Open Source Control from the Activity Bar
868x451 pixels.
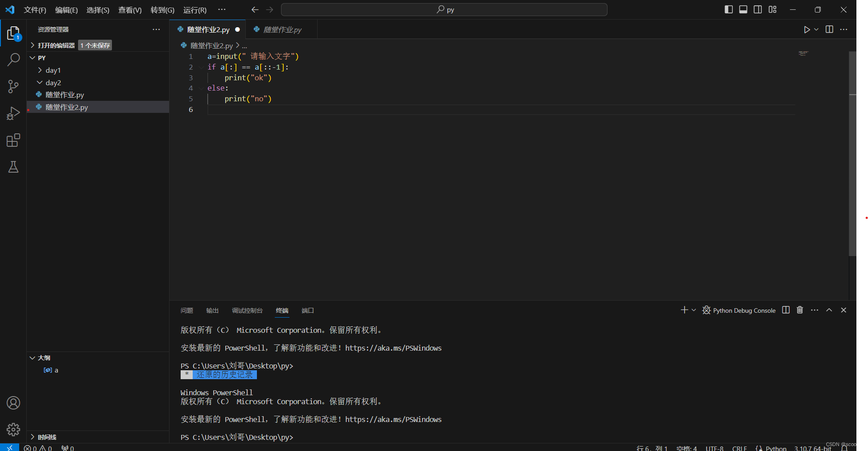coord(13,86)
